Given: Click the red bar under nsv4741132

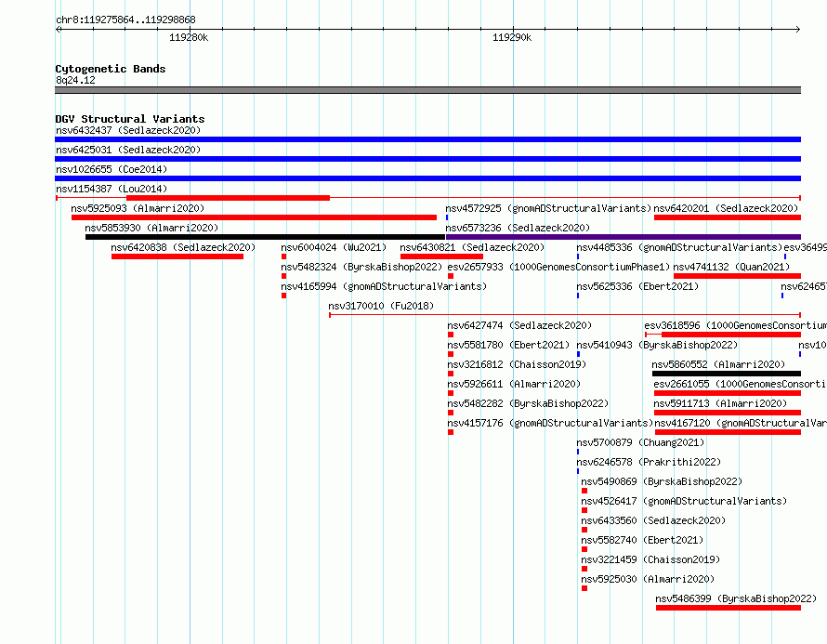Looking at the screenshot, I should pyautogui.click(x=738, y=276).
